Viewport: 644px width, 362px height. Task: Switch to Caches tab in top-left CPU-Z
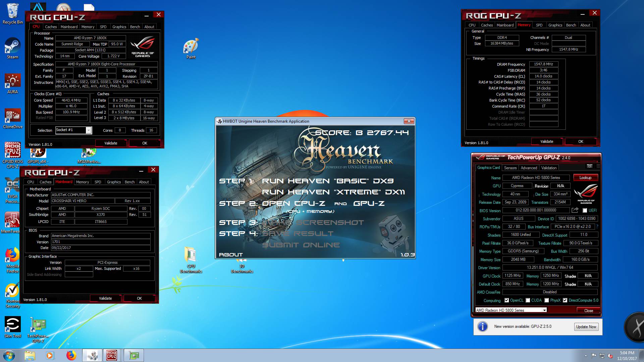pos(51,27)
